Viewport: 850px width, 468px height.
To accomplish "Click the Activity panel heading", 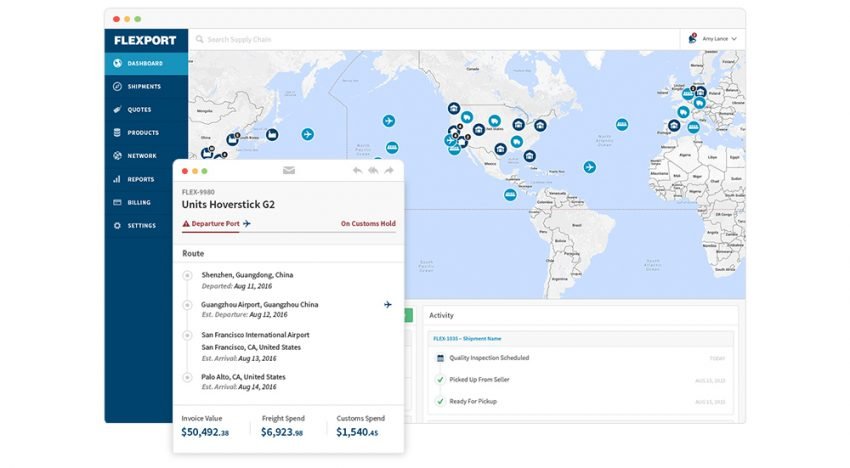I will tap(441, 315).
